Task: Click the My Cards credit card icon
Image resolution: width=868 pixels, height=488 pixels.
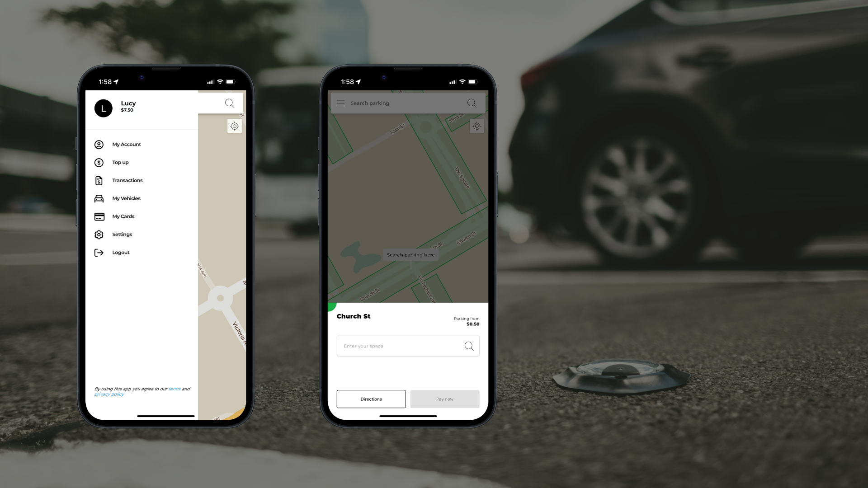Action: (99, 216)
